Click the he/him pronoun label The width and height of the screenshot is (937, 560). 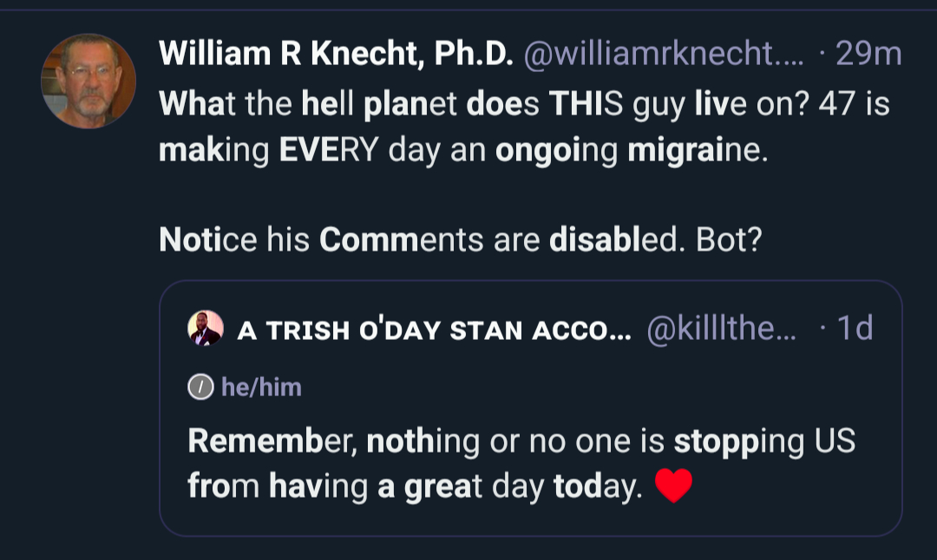(261, 387)
